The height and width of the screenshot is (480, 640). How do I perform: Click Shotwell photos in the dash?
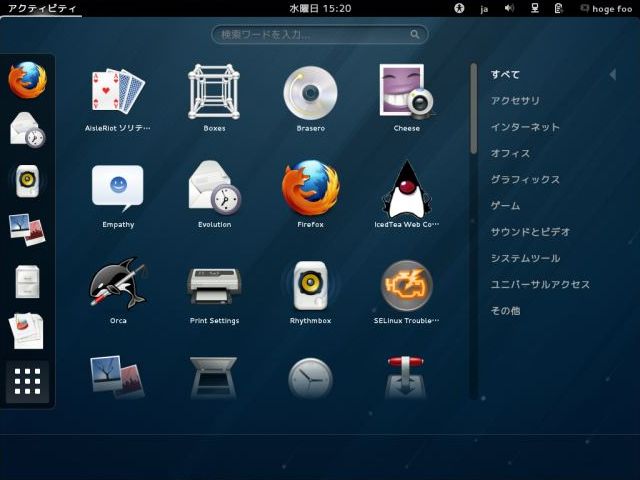pos(27,230)
